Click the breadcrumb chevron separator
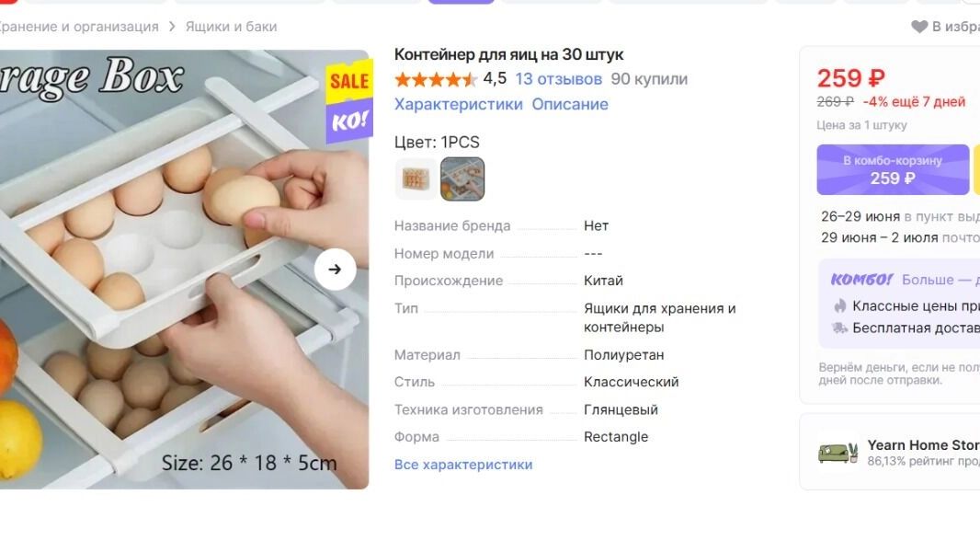This screenshot has width=980, height=552. point(172,27)
